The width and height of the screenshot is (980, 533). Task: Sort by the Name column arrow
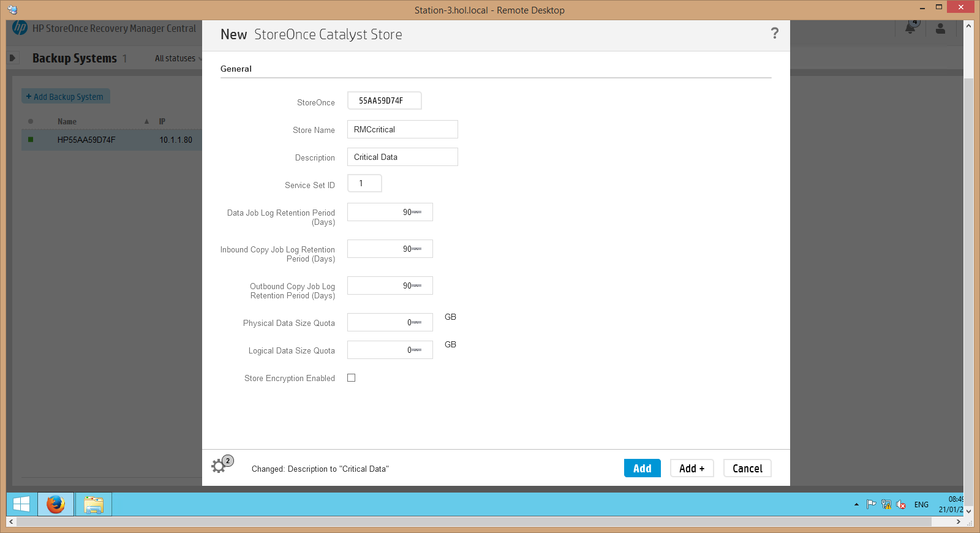click(x=146, y=121)
